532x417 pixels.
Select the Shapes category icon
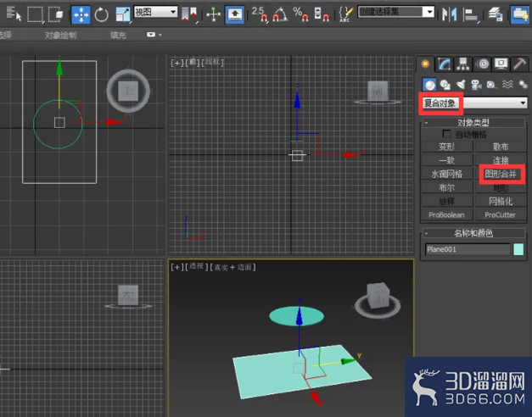445,85
